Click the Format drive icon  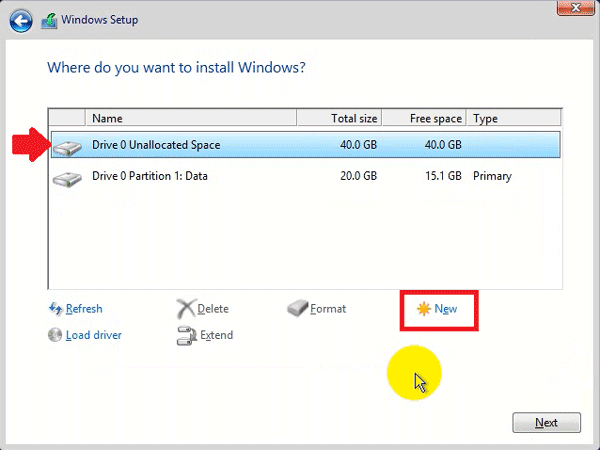(297, 309)
